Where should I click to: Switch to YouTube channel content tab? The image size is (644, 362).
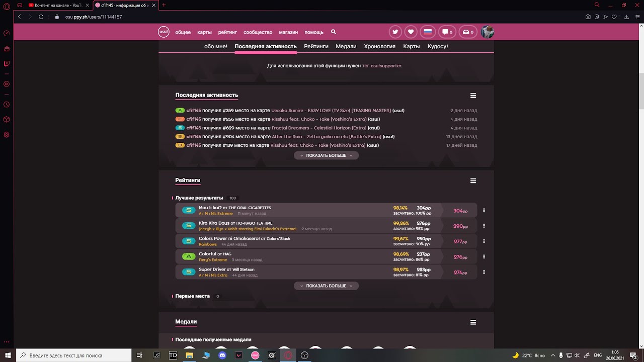58,5
